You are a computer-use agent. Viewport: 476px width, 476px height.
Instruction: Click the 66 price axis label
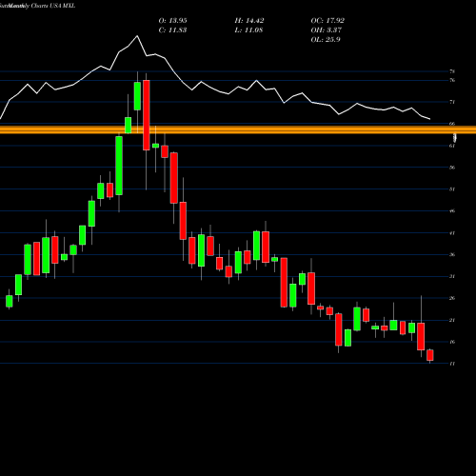point(452,124)
